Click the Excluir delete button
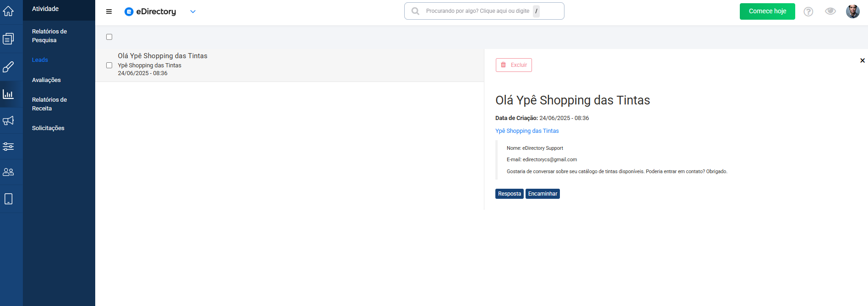Viewport: 868px width, 306px height. coord(514,65)
